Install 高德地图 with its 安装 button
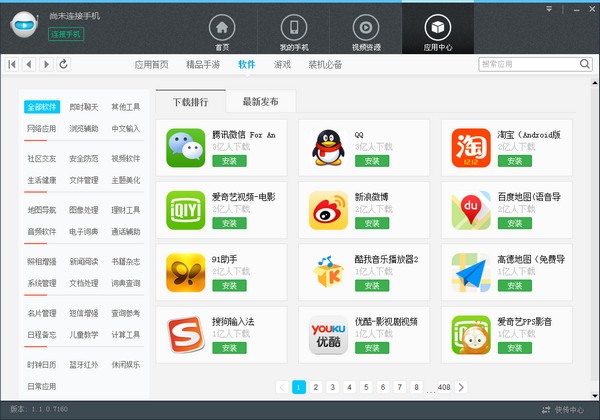Screen dimensions: 600x420 [x=515, y=286]
